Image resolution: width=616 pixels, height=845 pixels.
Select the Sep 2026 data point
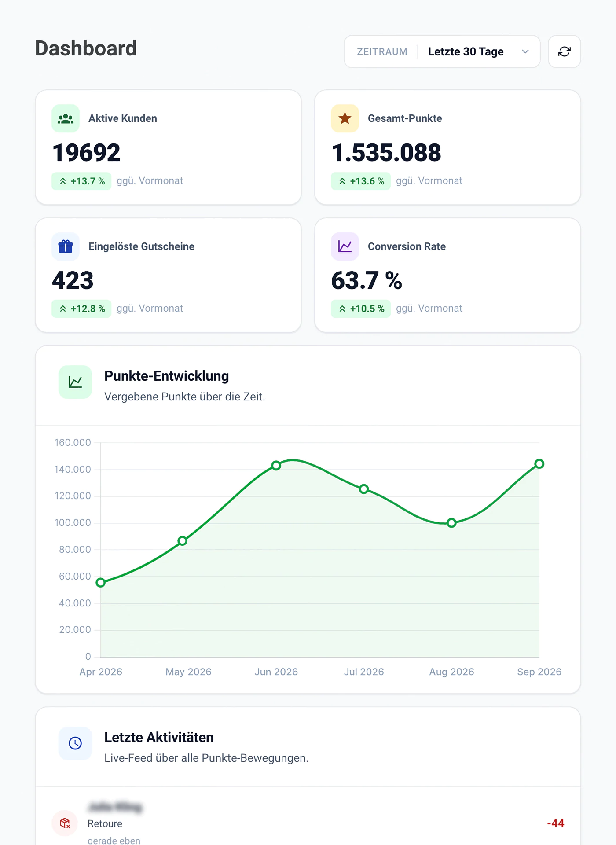coord(539,464)
